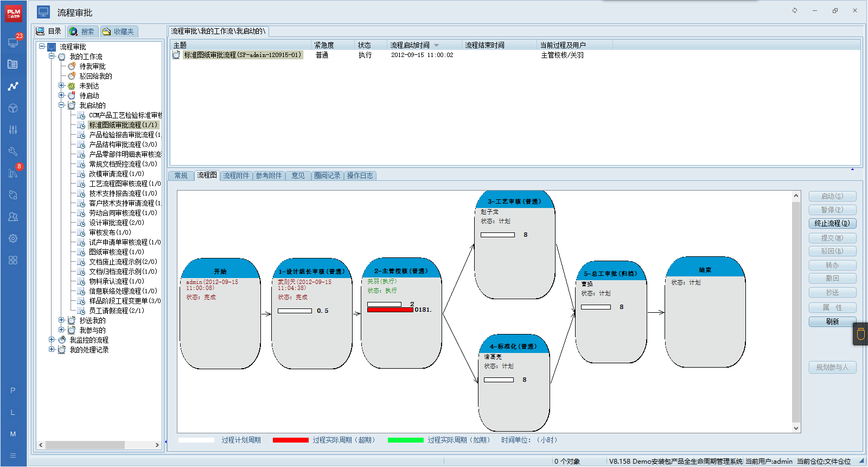Click the refresh icon in title bar
Image resolution: width=868 pixels, height=467 pixels.
[x=795, y=10]
